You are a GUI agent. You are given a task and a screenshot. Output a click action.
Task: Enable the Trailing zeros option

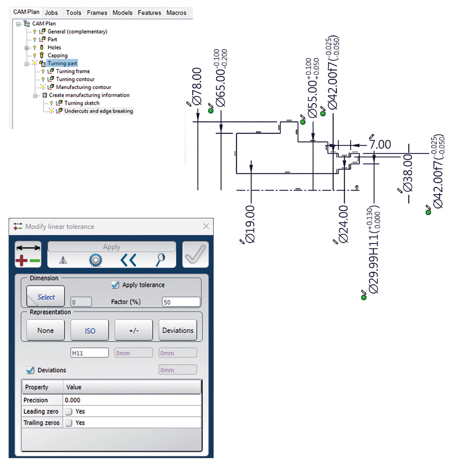point(69,423)
